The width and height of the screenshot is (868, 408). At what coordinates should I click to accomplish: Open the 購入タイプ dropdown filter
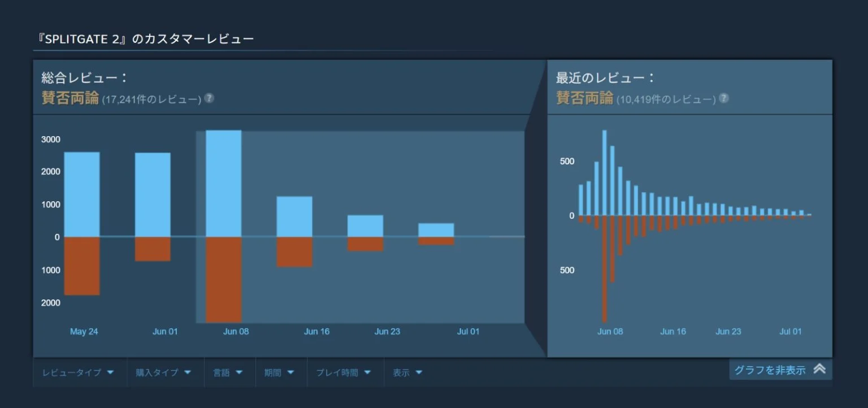pyautogui.click(x=163, y=372)
